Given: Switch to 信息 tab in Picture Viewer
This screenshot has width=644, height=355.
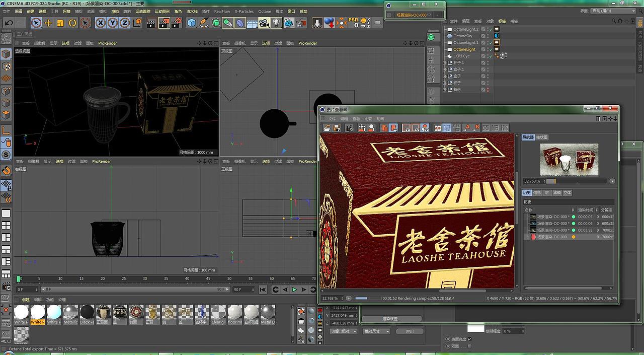Looking at the screenshot, I should [x=537, y=192].
